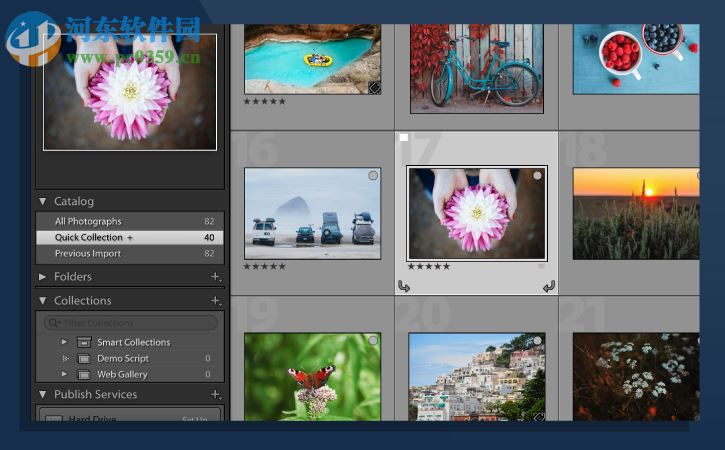Select Quick Collection + in the Catalog
725x450 pixels.
pos(130,237)
